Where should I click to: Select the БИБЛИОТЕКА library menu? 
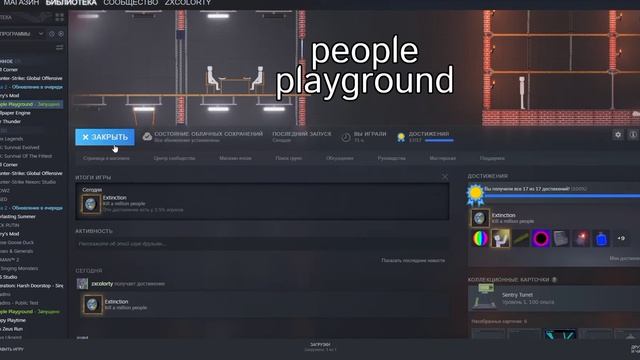71,3
